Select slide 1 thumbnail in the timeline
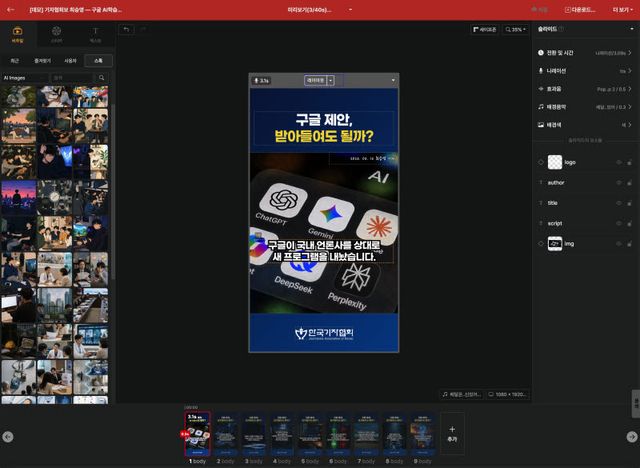 (198, 433)
